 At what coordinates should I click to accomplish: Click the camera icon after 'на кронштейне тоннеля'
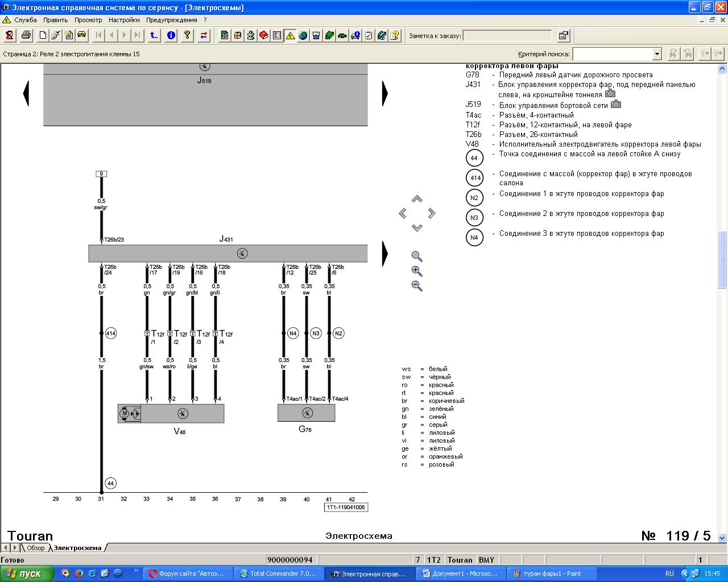coord(610,93)
